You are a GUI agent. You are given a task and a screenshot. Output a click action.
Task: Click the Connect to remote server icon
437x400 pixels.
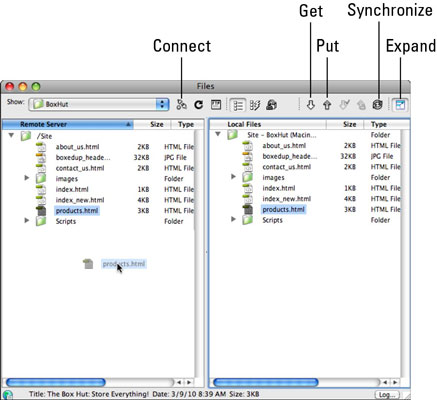(x=181, y=105)
